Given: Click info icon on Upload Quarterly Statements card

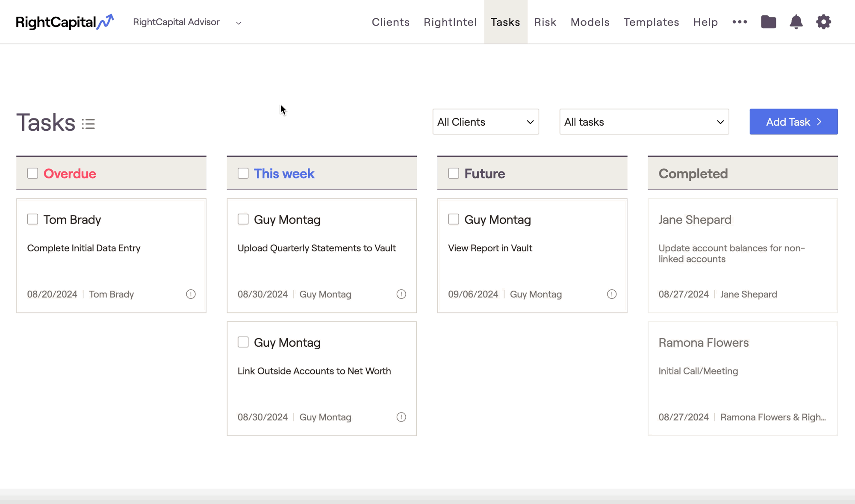Looking at the screenshot, I should coord(401,294).
